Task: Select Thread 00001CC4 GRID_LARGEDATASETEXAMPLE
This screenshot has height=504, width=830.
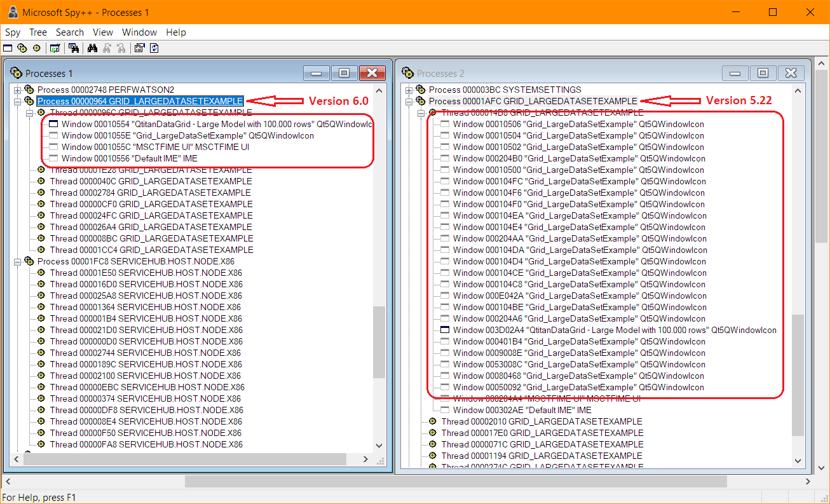Action: pyautogui.click(x=151, y=250)
